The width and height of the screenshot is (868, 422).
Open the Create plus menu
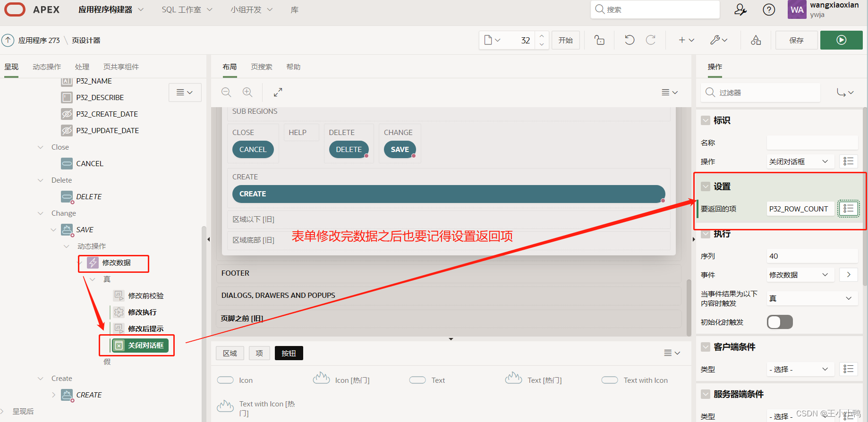[686, 40]
